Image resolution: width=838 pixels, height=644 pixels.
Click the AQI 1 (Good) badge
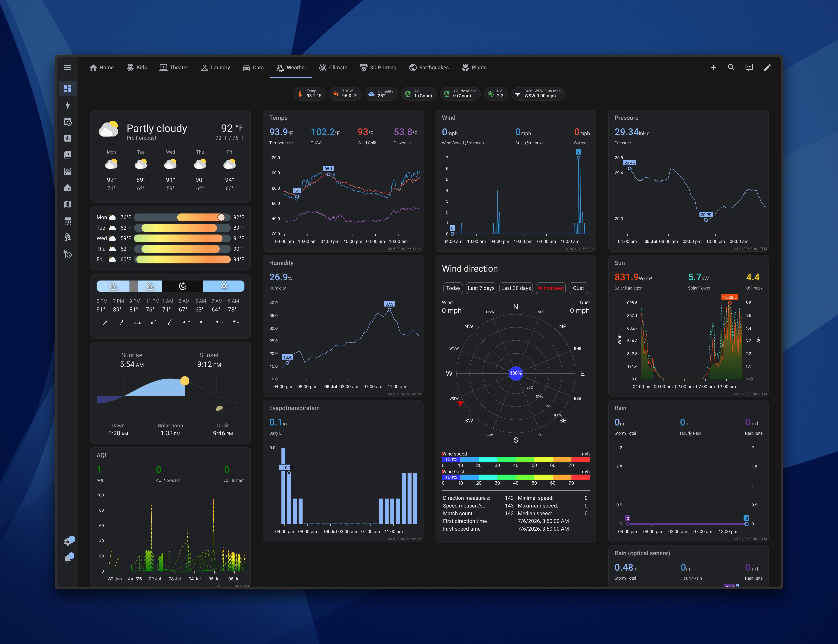click(419, 94)
